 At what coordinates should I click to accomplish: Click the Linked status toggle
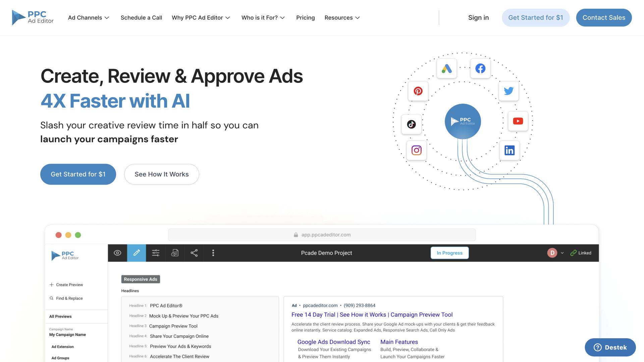[581, 253]
